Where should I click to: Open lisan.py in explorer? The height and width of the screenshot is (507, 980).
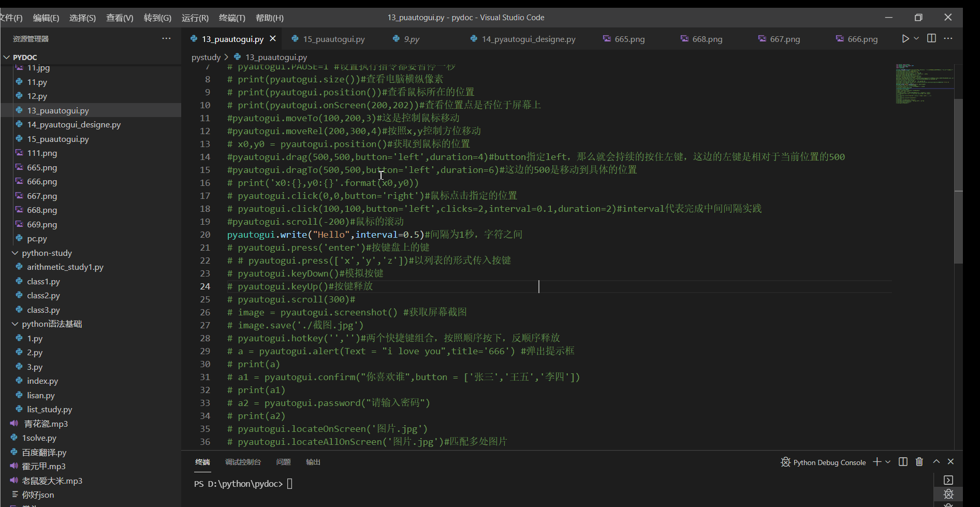click(x=41, y=395)
